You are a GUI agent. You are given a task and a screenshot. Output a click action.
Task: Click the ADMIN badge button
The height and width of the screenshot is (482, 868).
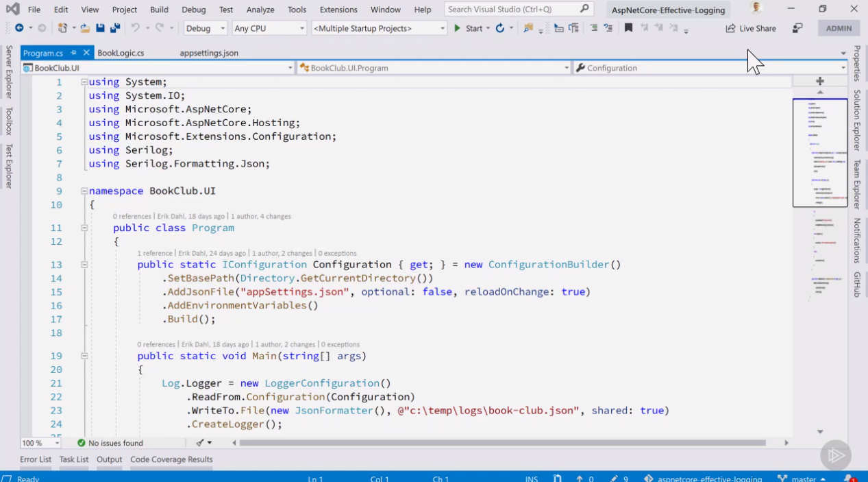[x=839, y=28]
